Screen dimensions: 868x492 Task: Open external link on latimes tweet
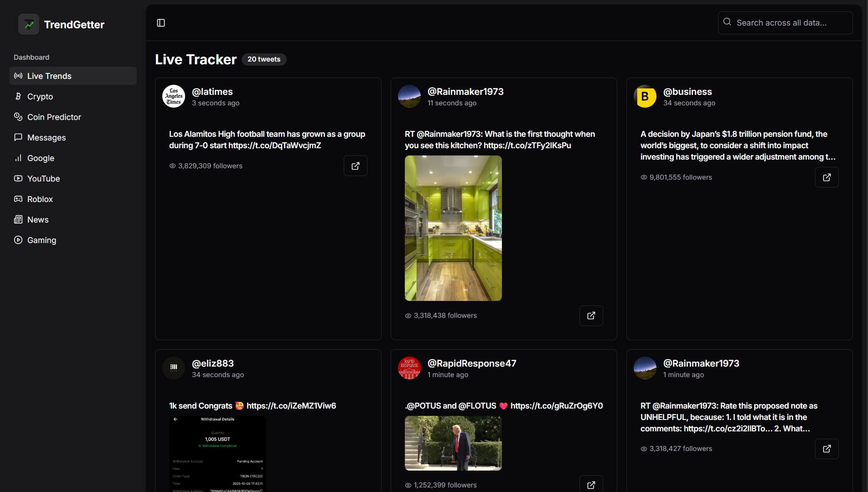pos(355,166)
